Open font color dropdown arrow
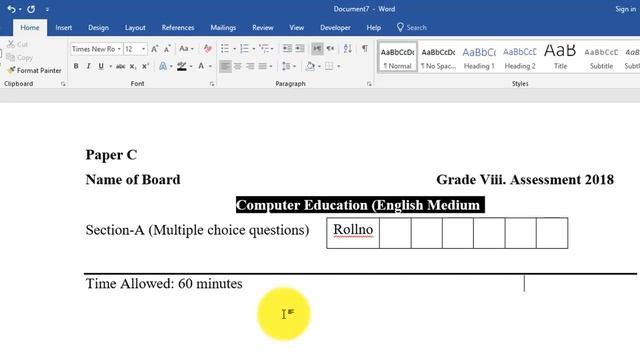The image size is (640, 360). coord(210,66)
